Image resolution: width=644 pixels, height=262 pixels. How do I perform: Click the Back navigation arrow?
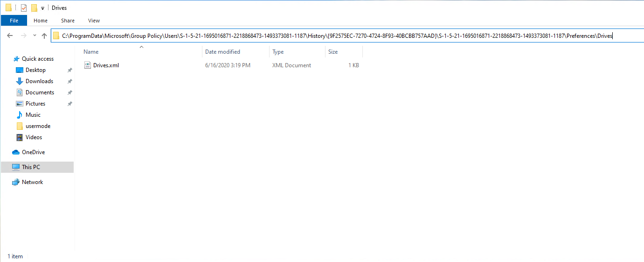10,35
